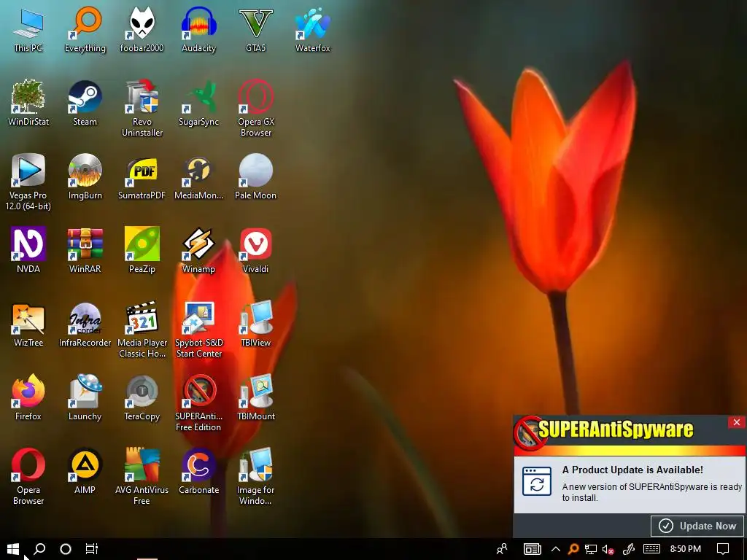The image size is (747, 560).
Task: Click Update Now in SUPERAntiSpyware popup
Action: (x=697, y=526)
